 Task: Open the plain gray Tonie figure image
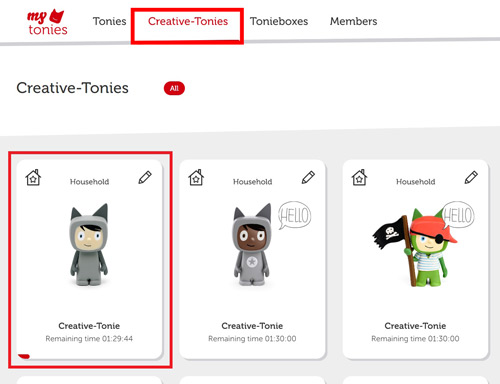(89, 245)
